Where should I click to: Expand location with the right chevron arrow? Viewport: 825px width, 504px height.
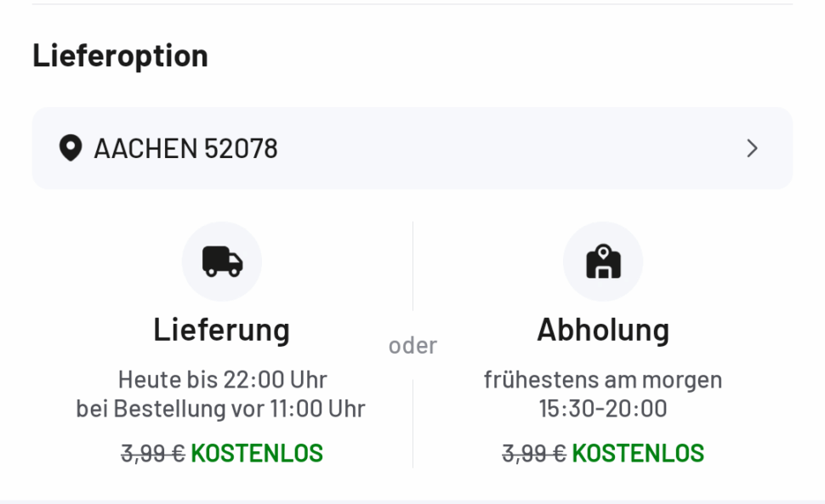tap(752, 149)
